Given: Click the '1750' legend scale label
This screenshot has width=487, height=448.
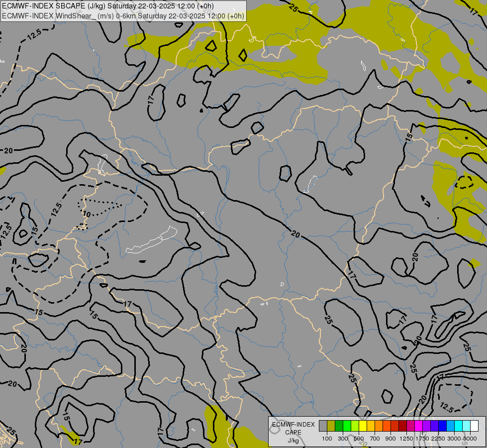Looking at the screenshot, I should coord(422,439).
